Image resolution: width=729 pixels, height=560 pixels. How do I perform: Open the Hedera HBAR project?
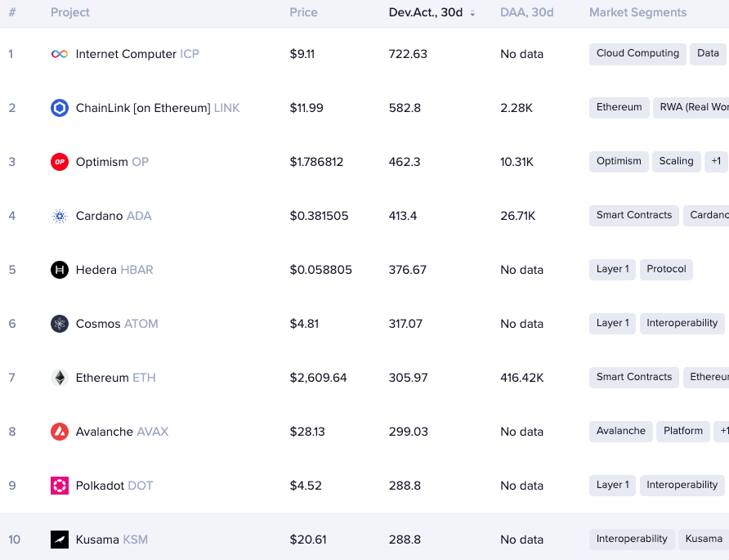114,270
